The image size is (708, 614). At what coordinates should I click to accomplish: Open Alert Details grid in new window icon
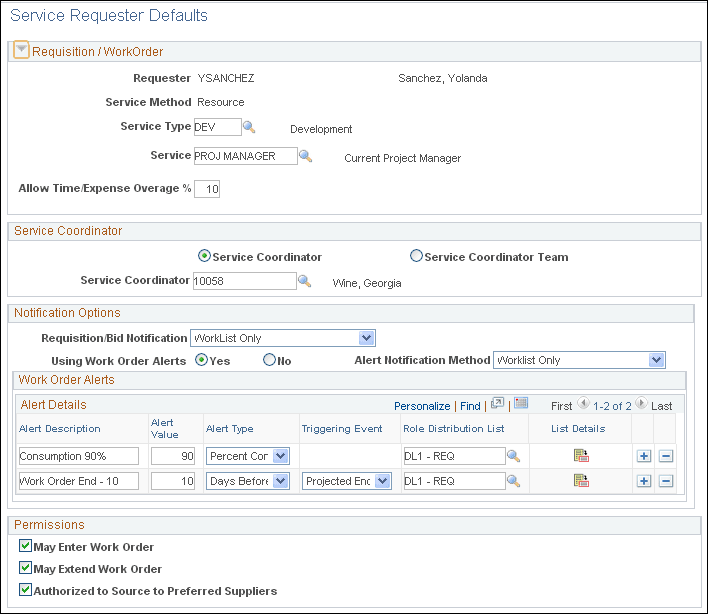coord(497,403)
